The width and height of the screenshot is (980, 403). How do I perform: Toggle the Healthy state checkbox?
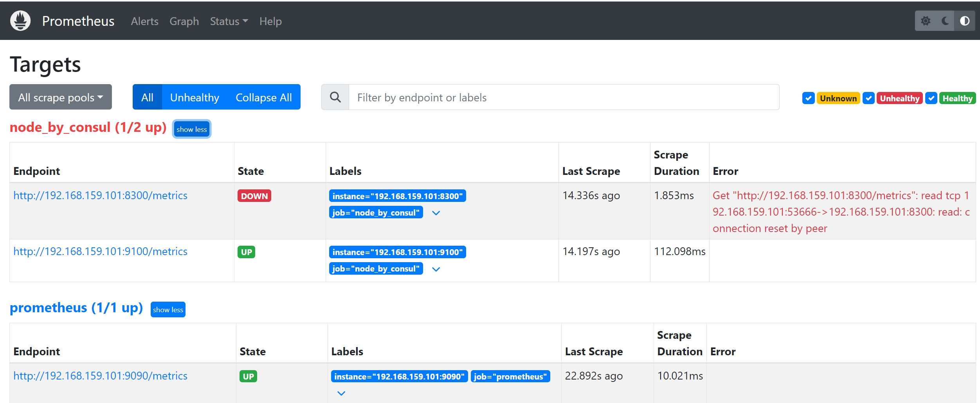(931, 98)
